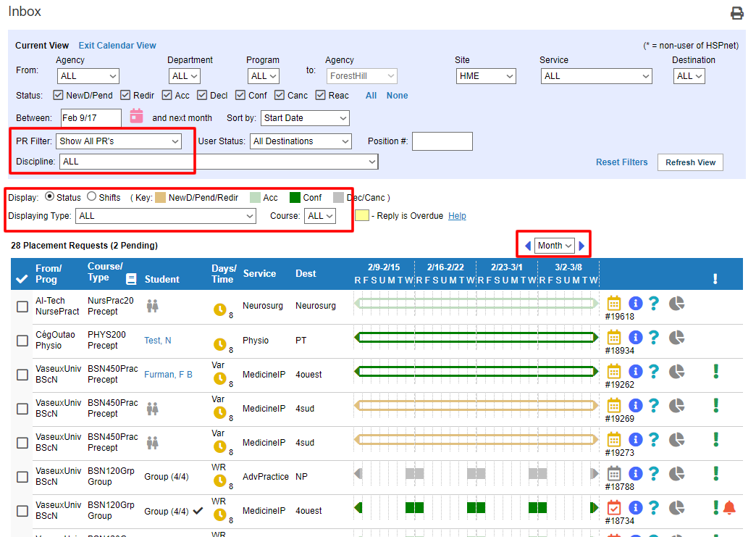Click the Reset Filters link
Screen dimensions: 756x537
[x=621, y=162]
